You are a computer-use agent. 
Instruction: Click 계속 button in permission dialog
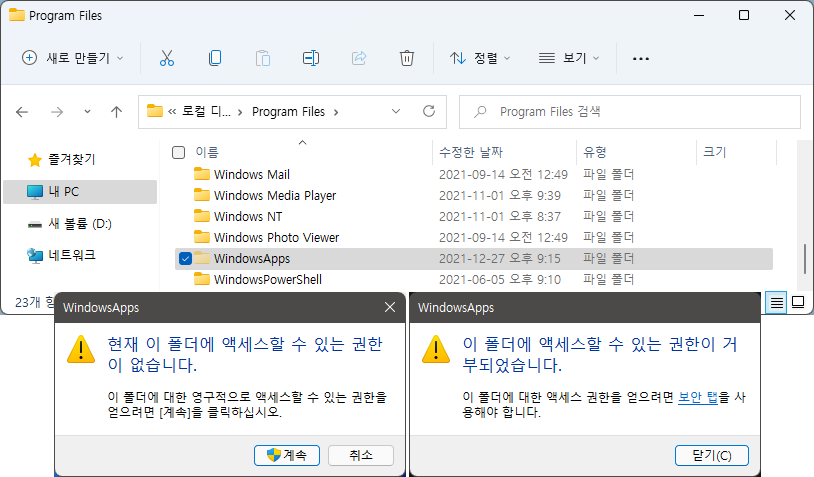click(287, 455)
